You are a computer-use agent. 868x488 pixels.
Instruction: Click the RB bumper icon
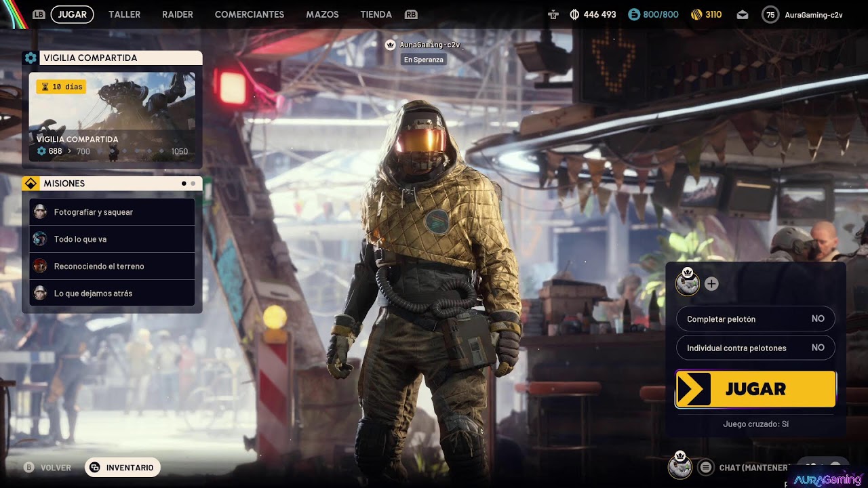coord(411,14)
